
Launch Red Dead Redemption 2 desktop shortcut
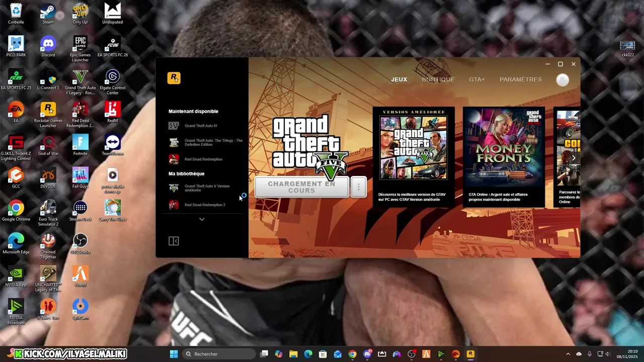80,114
